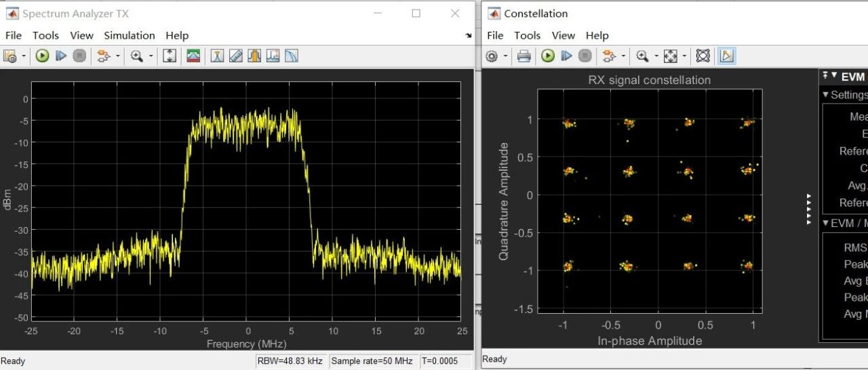868x370 pixels.
Task: Open the View menu in Constellation window
Action: click(563, 35)
